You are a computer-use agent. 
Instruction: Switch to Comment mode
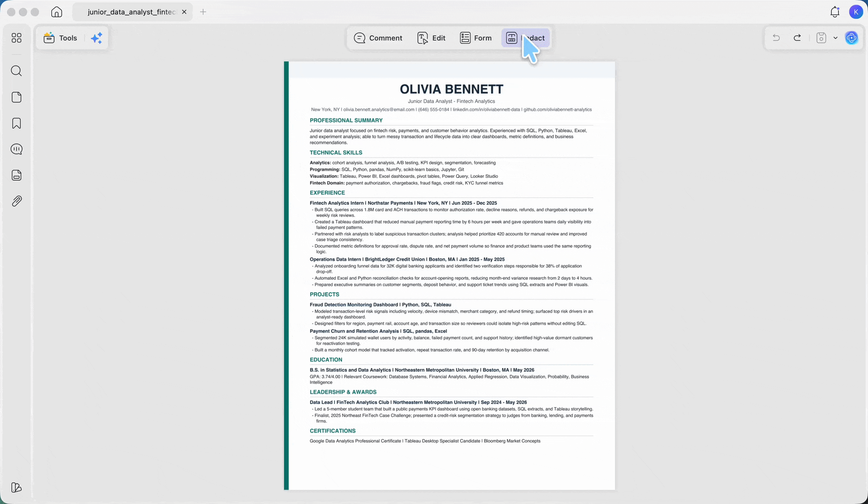(378, 38)
